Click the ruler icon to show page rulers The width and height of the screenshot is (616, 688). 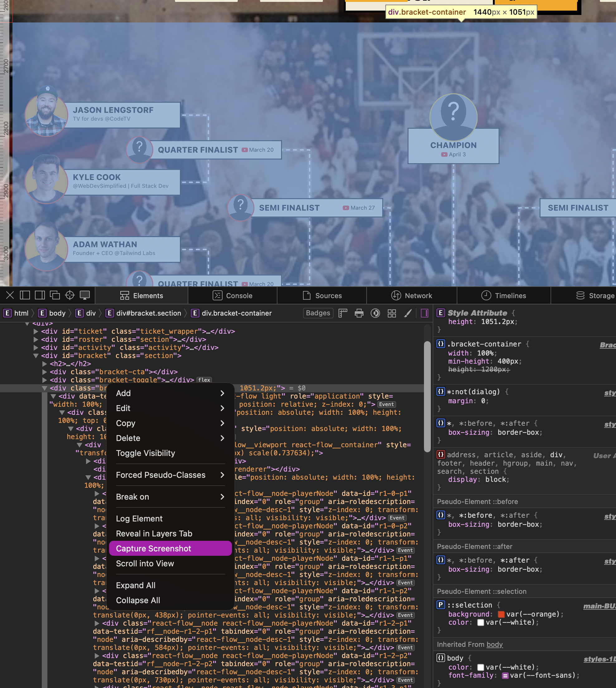(343, 313)
